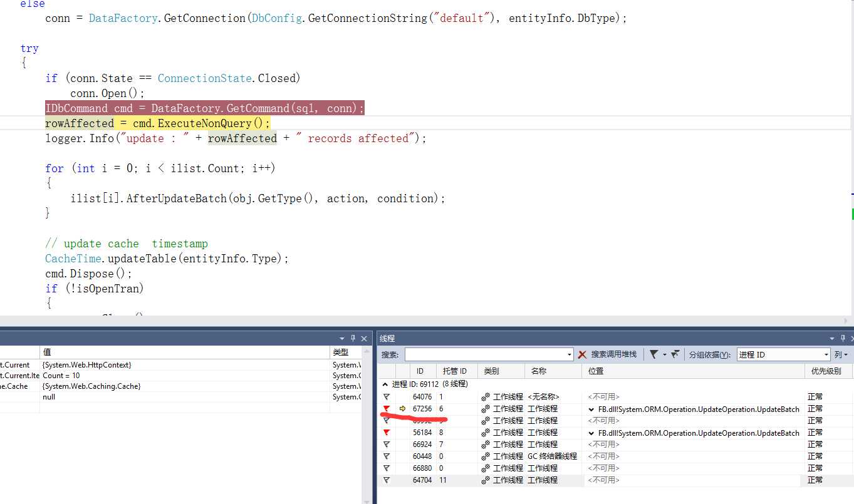Viewport: 854px width, 504px height.
Task: Expand call stack of thread 56184 location
Action: (591, 433)
